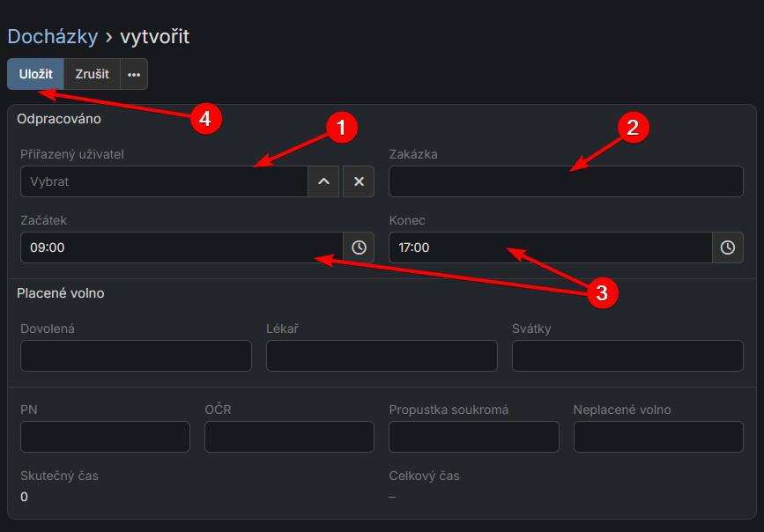Viewport: 764px width, 532px height.
Task: Clear the Přiřazený uživatel selection with X
Action: pyautogui.click(x=359, y=181)
